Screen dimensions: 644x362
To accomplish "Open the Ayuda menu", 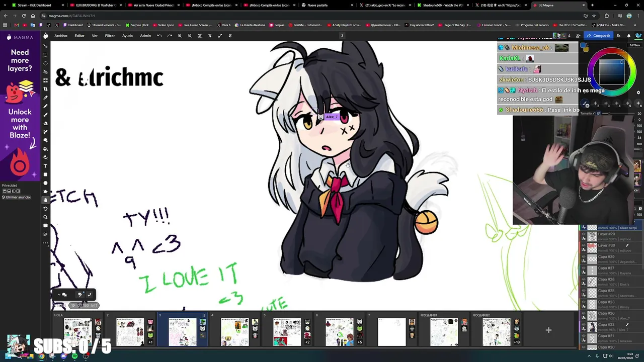I will [127, 36].
